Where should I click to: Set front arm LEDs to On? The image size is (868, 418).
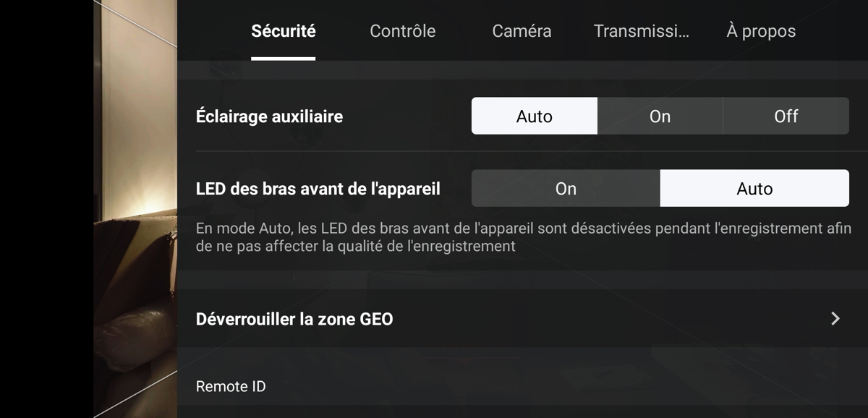point(566,188)
